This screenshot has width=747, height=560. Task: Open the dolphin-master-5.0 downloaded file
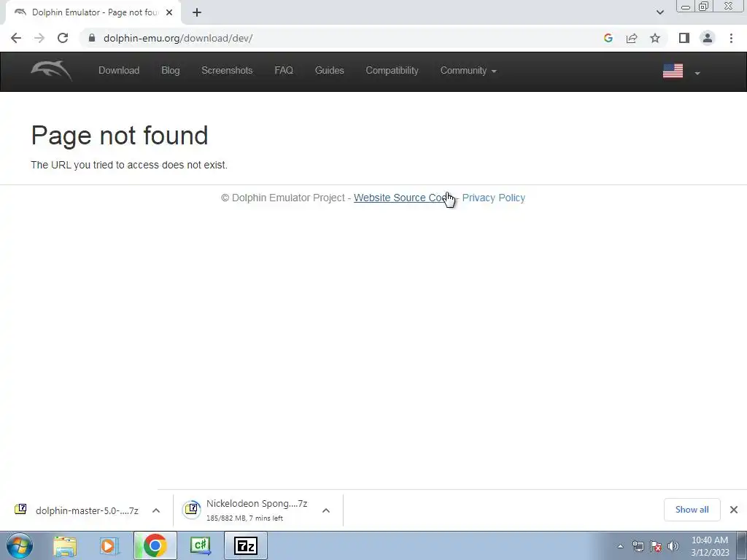87,510
